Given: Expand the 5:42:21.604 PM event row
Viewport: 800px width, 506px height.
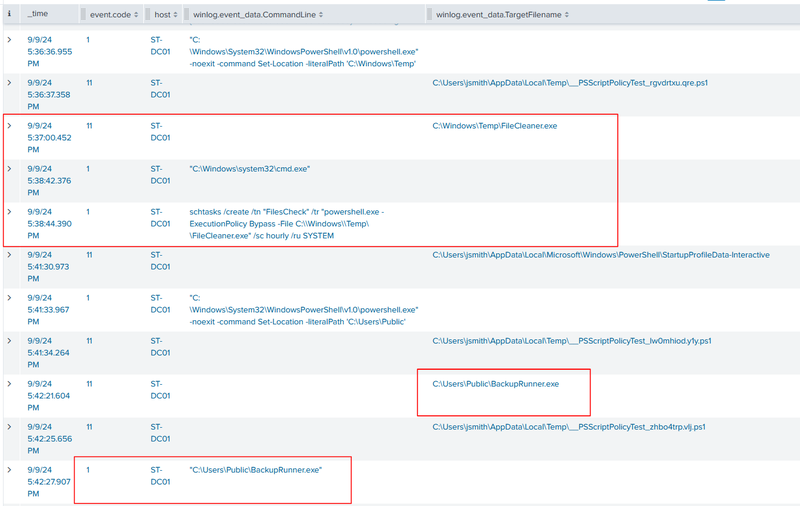Looking at the screenshot, I should tap(9, 384).
